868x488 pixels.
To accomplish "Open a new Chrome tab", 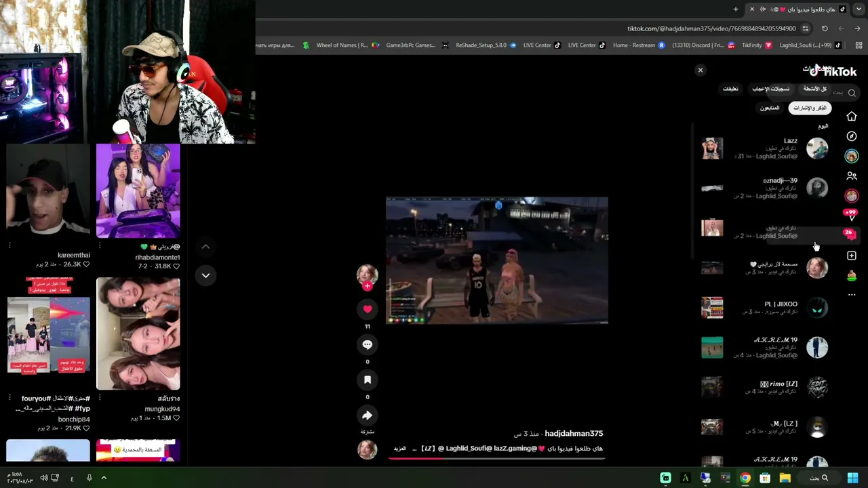I will coord(736,9).
